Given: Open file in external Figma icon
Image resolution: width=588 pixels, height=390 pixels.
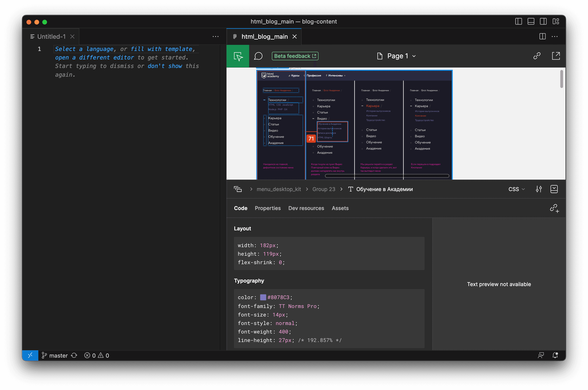Looking at the screenshot, I should (556, 56).
